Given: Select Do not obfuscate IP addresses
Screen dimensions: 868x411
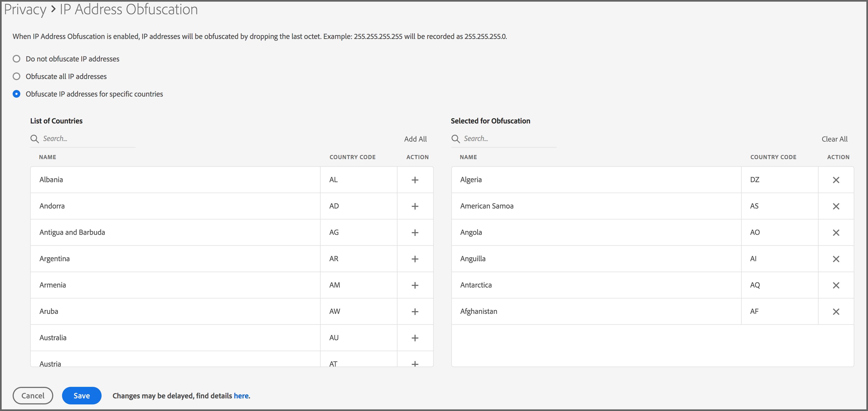Looking at the screenshot, I should (16, 59).
